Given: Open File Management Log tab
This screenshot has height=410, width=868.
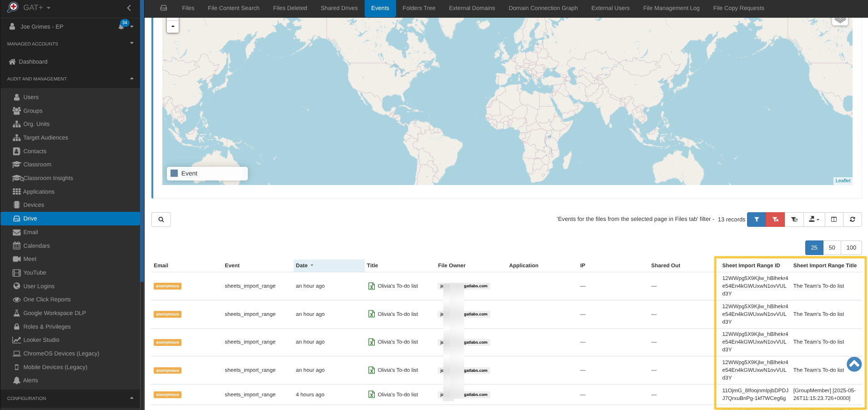Looking at the screenshot, I should [x=671, y=8].
